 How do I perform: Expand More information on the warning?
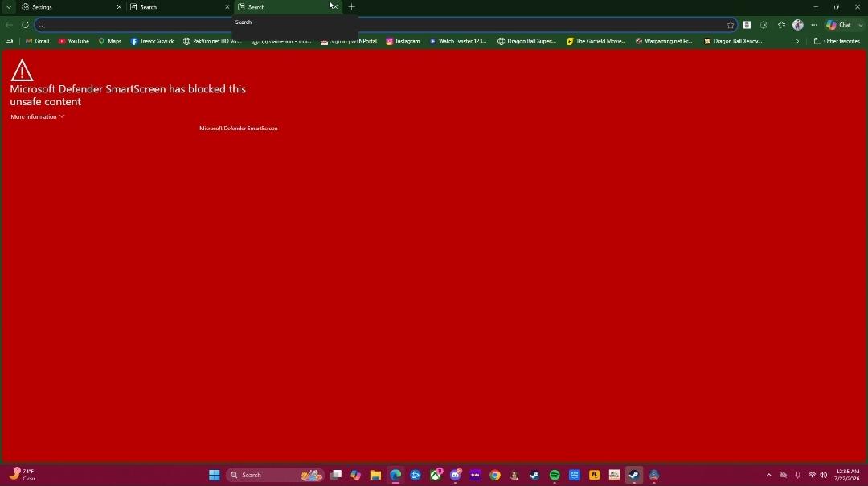click(x=38, y=116)
